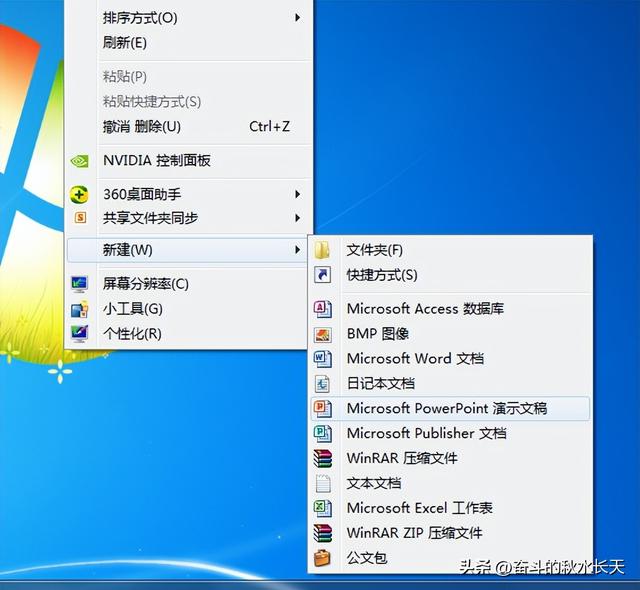Click the greyed 粘贴(P) entry
The height and width of the screenshot is (590, 640).
pyautogui.click(x=124, y=76)
